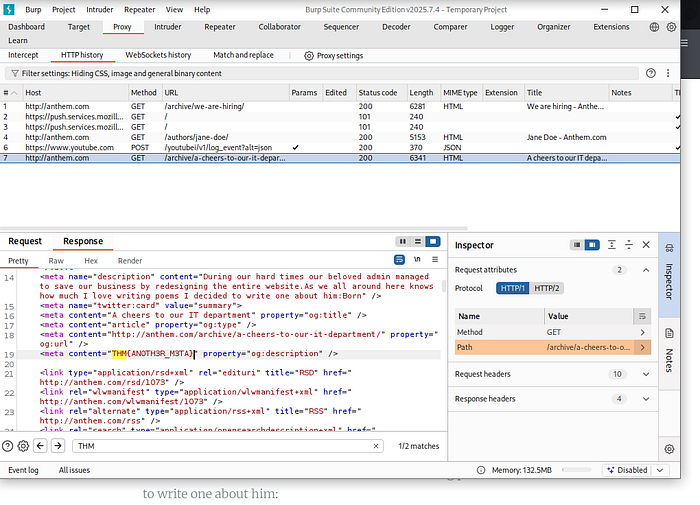Go to the Intercept sub-tab

pyautogui.click(x=23, y=55)
